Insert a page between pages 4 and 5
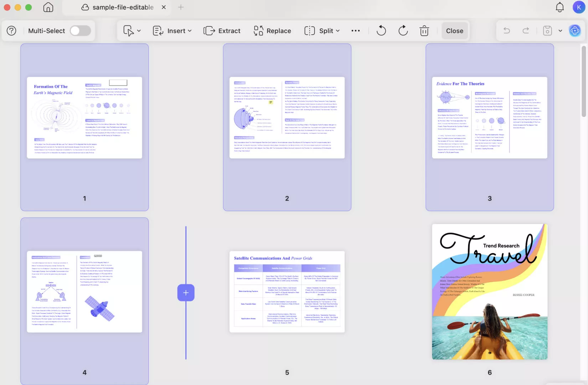The image size is (588, 385). 186,293
